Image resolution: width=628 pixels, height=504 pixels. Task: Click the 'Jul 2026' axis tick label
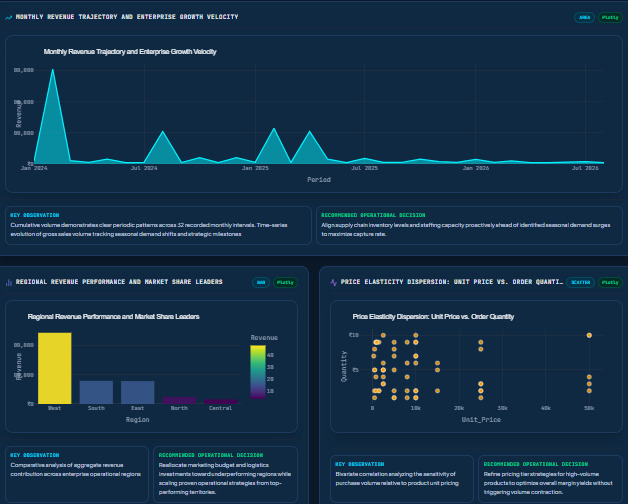[x=585, y=168]
